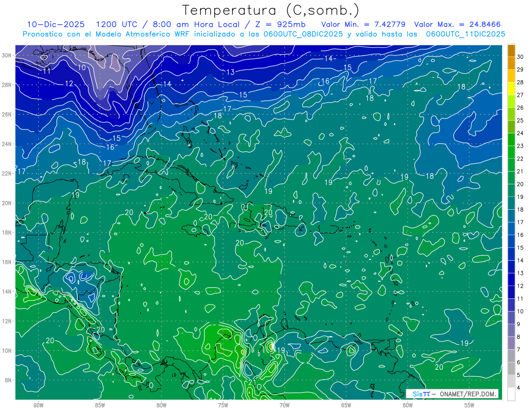This screenshot has height=411, width=532.
Task: Click the "13" contour label on the map
Action: pyautogui.click(x=231, y=72)
